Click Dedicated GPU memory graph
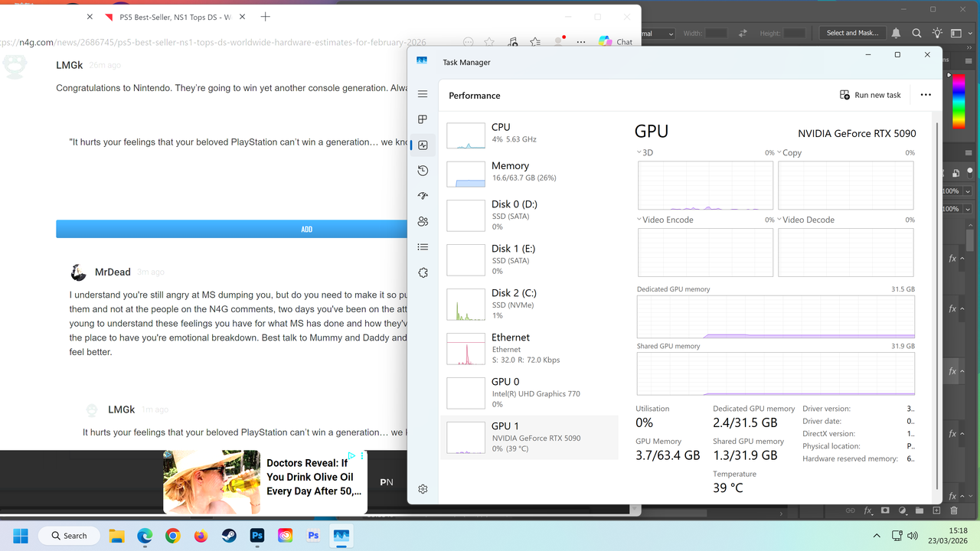980x551 pixels. click(776, 317)
